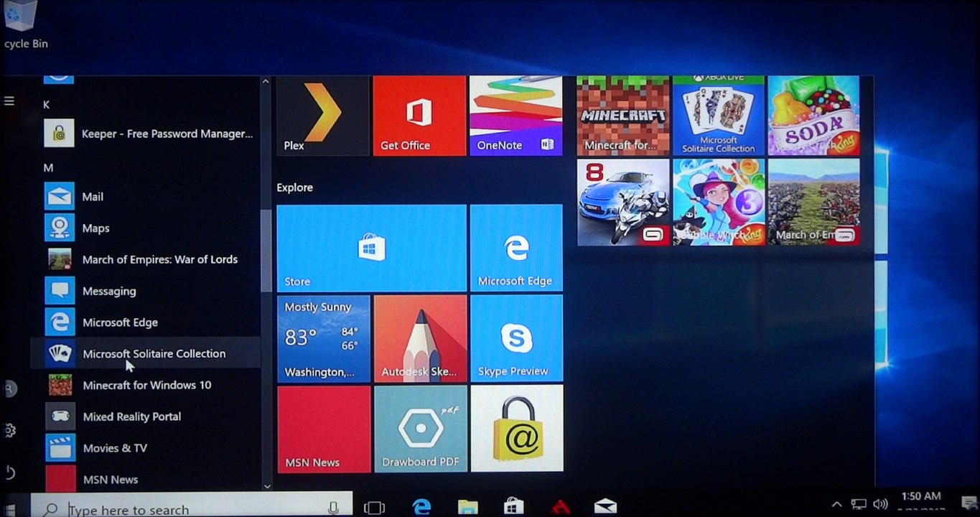Expand the Start menu hamburger button
The width and height of the screenshot is (980, 517).
[9, 101]
